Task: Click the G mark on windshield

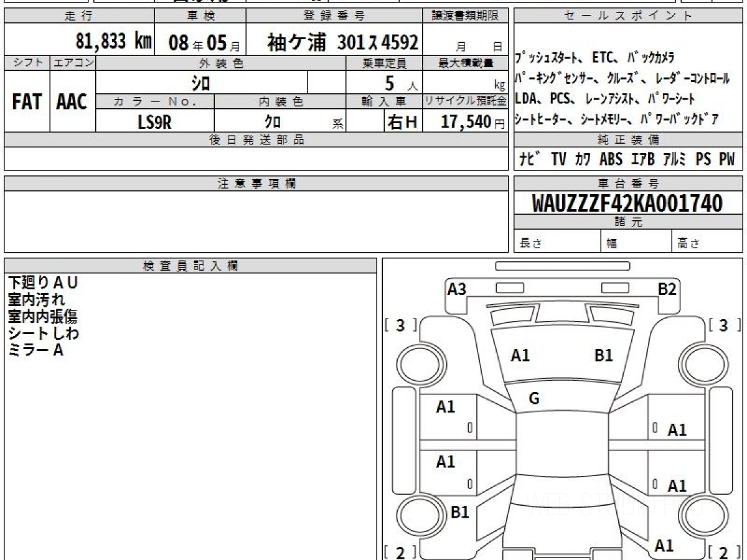Action: click(x=534, y=399)
